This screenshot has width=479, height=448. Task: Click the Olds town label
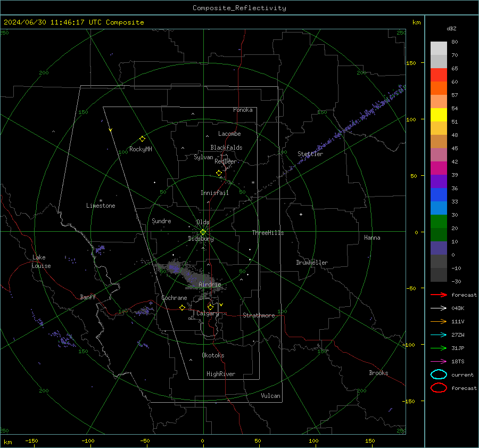click(203, 222)
